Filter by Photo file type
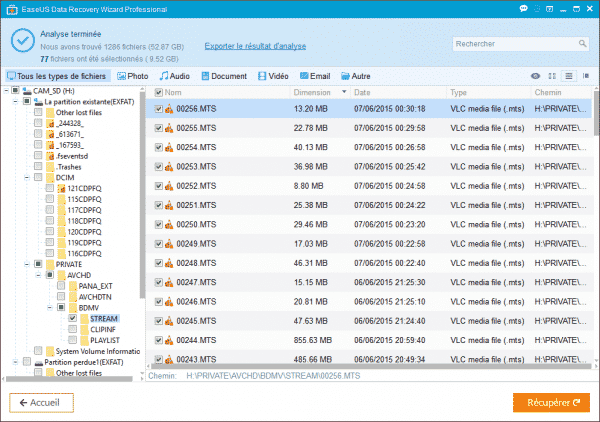This screenshot has height=422, width=600. [x=133, y=76]
